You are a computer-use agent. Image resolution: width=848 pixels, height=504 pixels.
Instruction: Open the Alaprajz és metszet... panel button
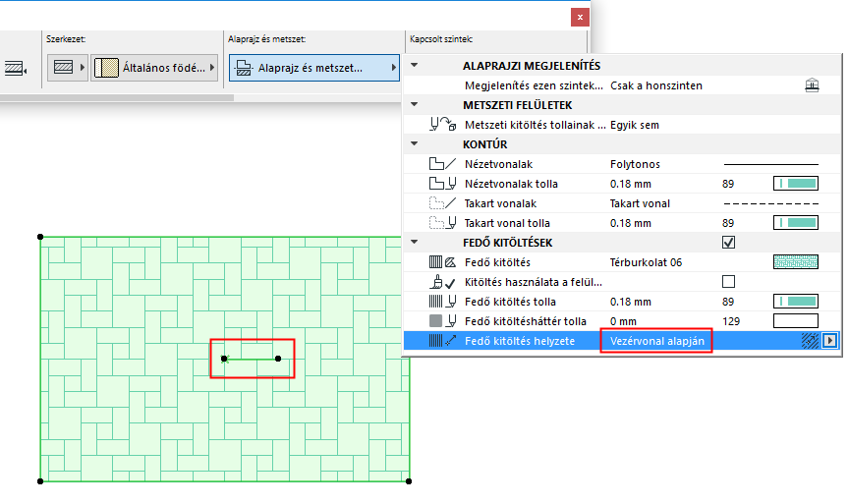(313, 68)
